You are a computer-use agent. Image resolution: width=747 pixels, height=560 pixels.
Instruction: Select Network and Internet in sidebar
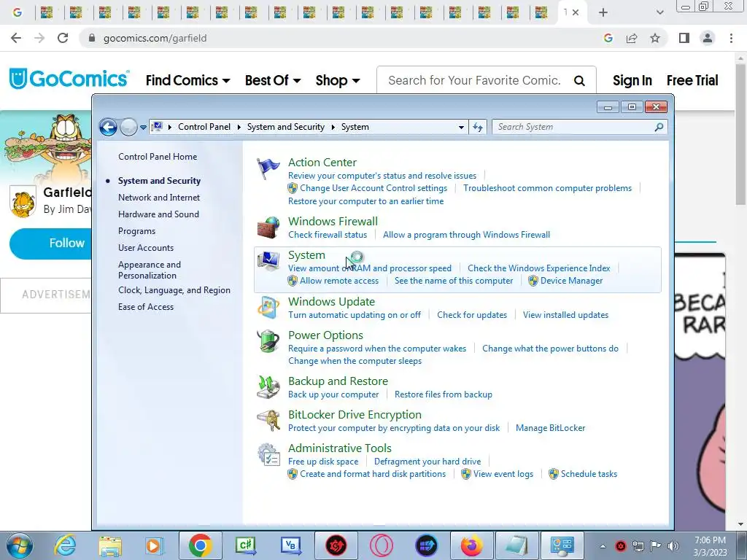pyautogui.click(x=158, y=198)
